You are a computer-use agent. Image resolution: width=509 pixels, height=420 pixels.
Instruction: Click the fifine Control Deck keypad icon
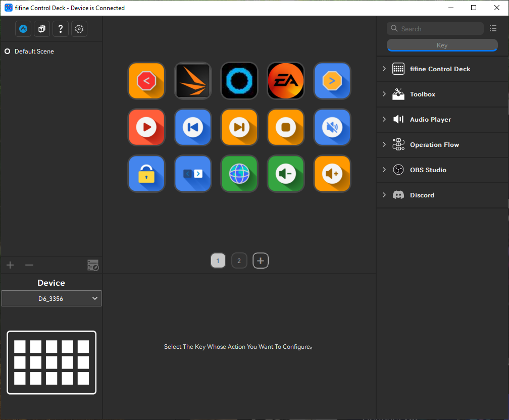tap(398, 69)
